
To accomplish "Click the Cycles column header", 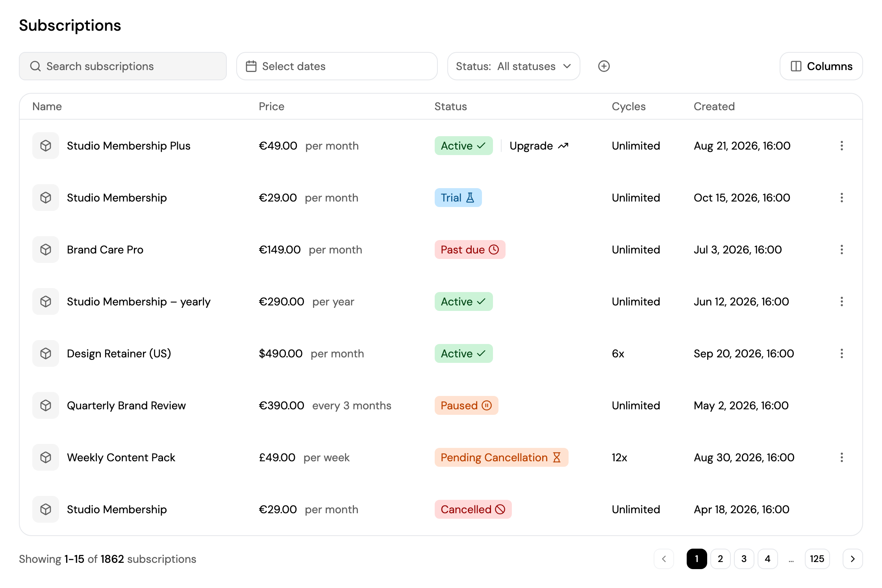I will click(x=628, y=106).
